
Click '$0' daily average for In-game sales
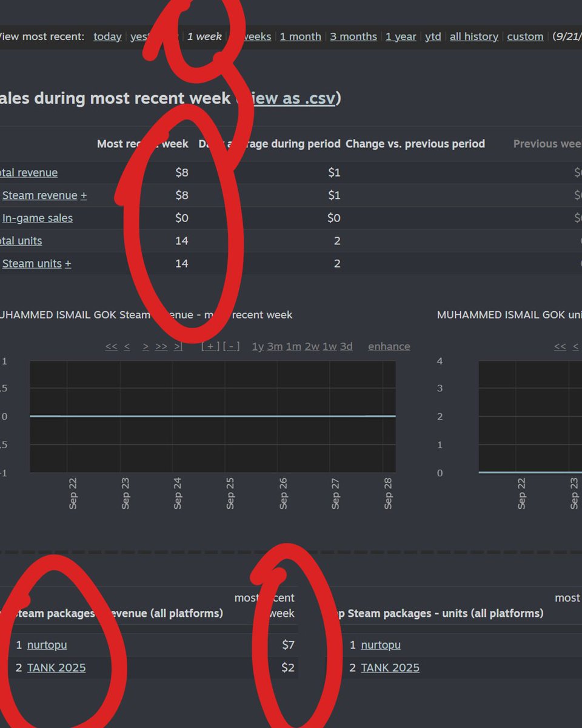pyautogui.click(x=333, y=218)
